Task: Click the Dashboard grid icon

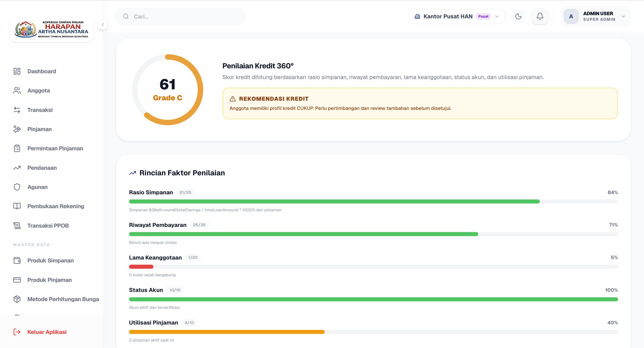Action: [x=17, y=71]
